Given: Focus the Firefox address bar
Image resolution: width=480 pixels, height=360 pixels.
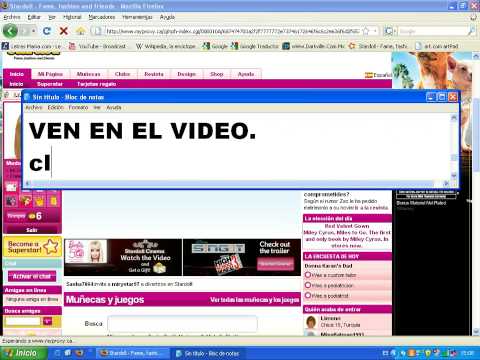Looking at the screenshot, I should [232, 31].
